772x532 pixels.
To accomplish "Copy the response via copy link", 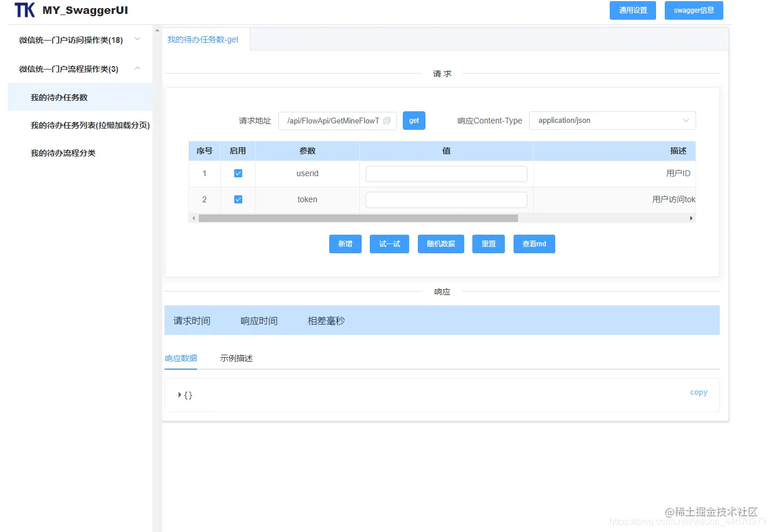I will point(699,392).
